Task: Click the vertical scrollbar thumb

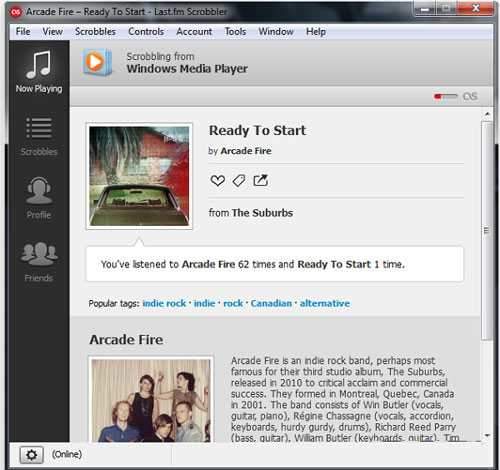Action: click(487, 231)
